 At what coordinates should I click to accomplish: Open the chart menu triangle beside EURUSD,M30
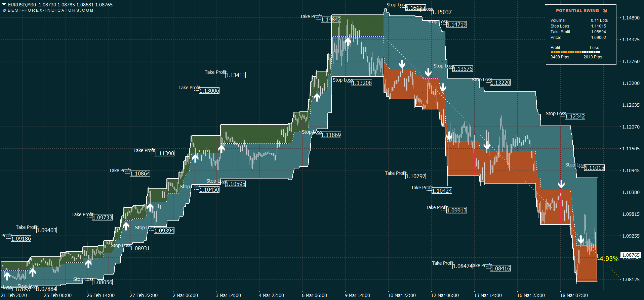[4, 5]
